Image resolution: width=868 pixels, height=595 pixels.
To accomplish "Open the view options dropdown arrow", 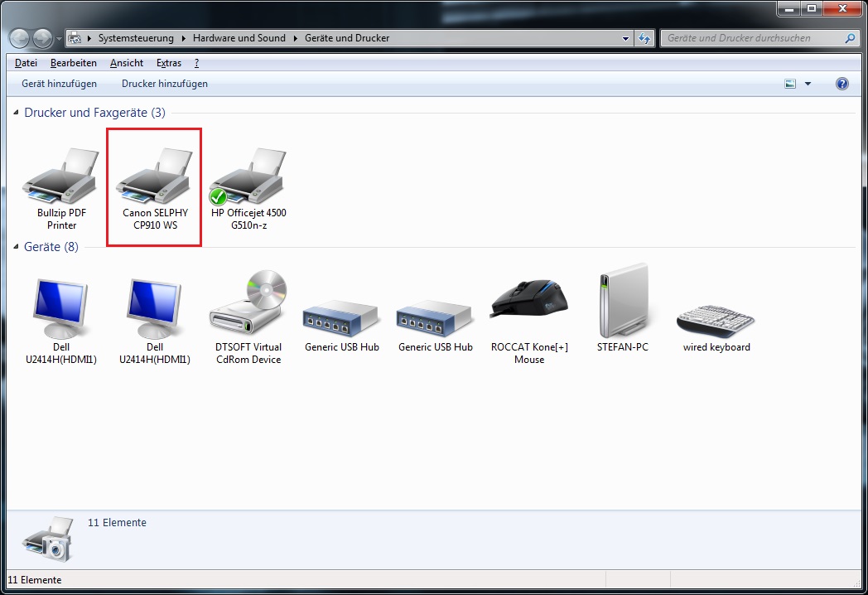I will 808,84.
